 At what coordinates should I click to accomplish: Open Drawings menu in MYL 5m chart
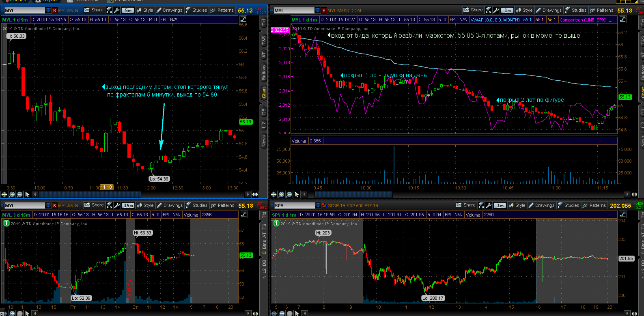click(169, 10)
